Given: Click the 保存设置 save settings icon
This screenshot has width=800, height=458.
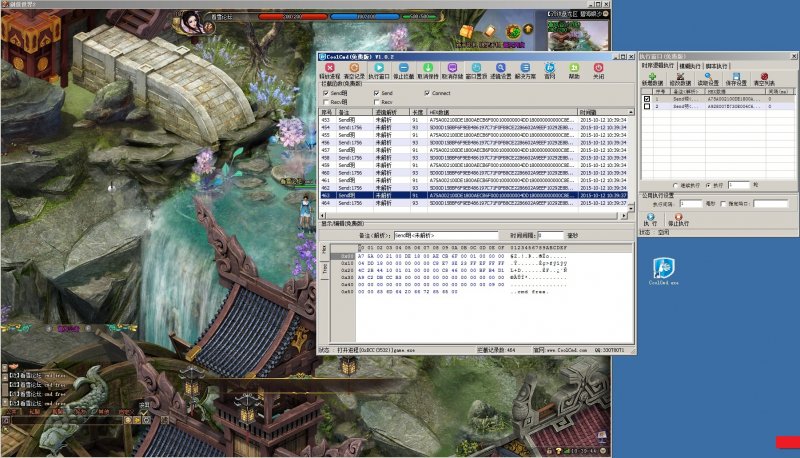Looking at the screenshot, I should point(736,77).
